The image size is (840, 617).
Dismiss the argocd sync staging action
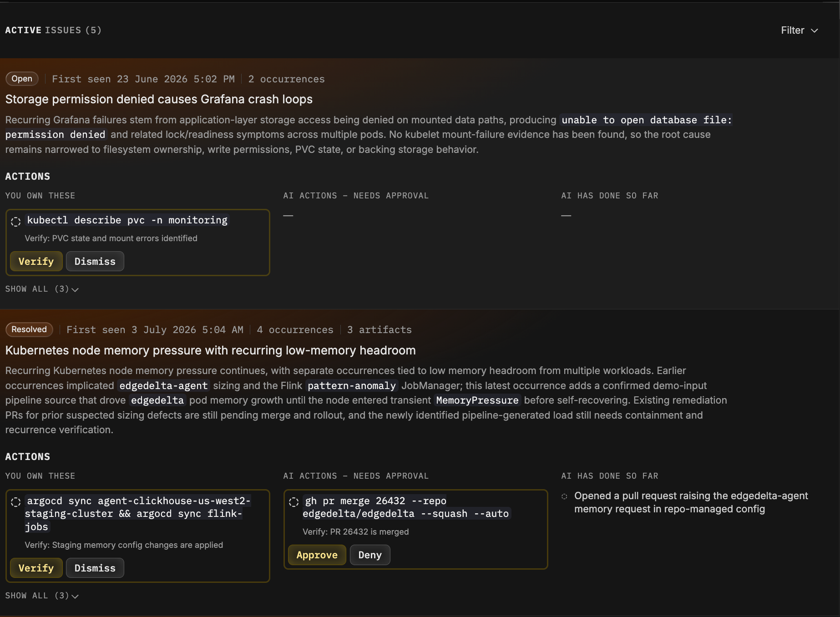tap(95, 568)
